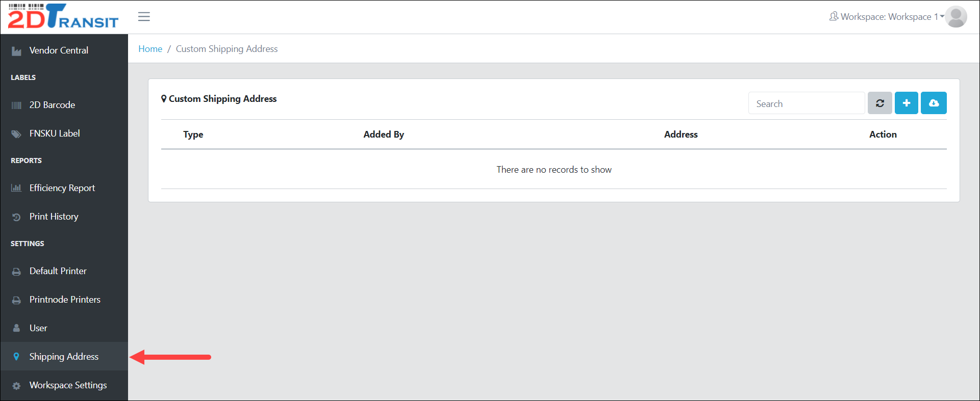
Task: Type in the Search field
Action: point(806,103)
